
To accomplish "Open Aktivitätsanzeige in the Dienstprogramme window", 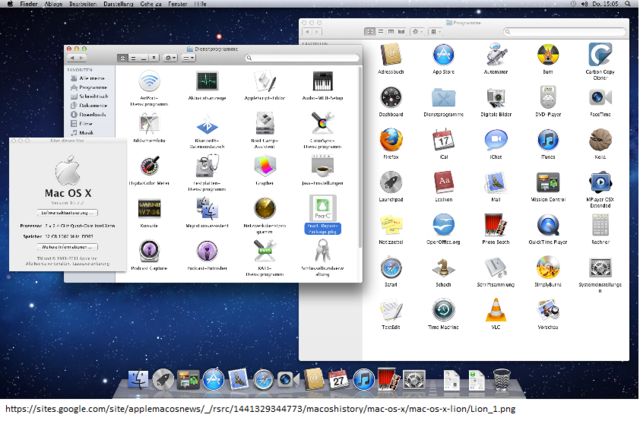I will [207, 81].
